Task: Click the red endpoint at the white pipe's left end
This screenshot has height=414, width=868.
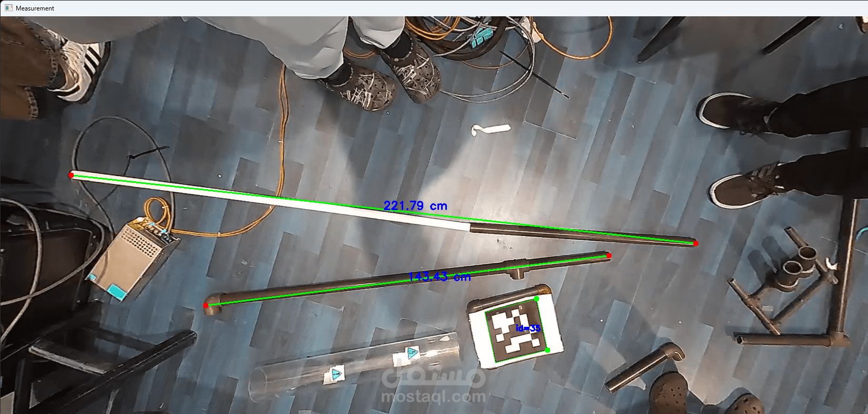Action: (x=72, y=175)
